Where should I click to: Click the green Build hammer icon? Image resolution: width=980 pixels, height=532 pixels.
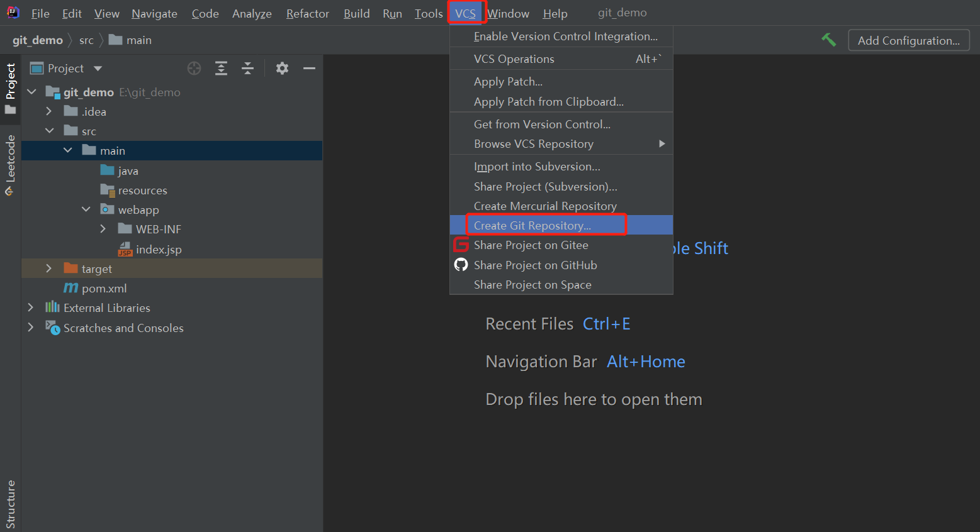(x=829, y=40)
